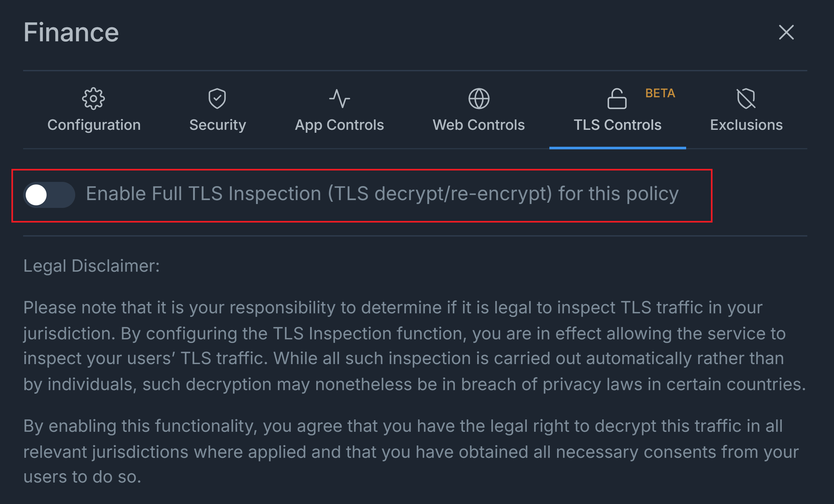Image resolution: width=834 pixels, height=504 pixels.
Task: Open the Exclusions tab label
Action: tap(746, 125)
